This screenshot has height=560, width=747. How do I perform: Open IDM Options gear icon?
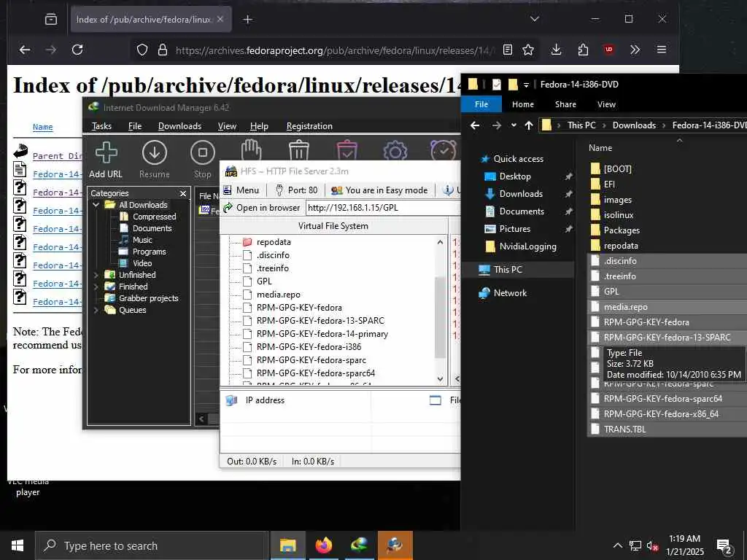[x=395, y=151]
